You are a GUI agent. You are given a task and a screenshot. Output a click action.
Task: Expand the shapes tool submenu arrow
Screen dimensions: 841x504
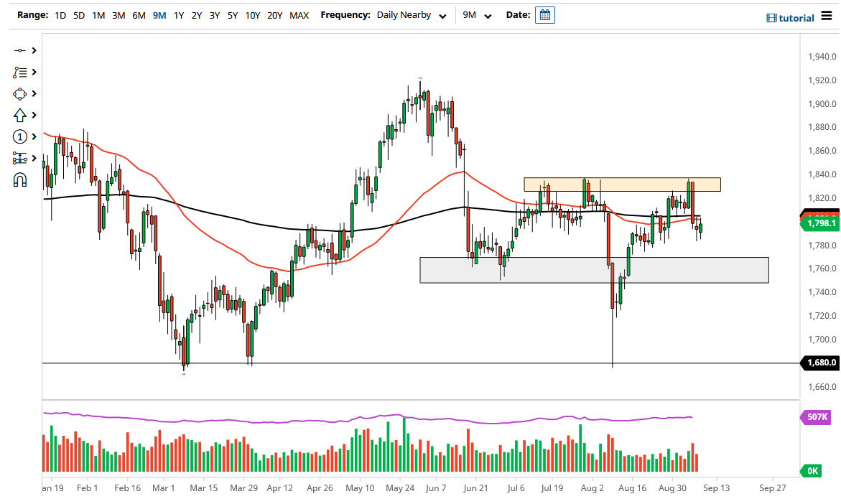click(34, 94)
